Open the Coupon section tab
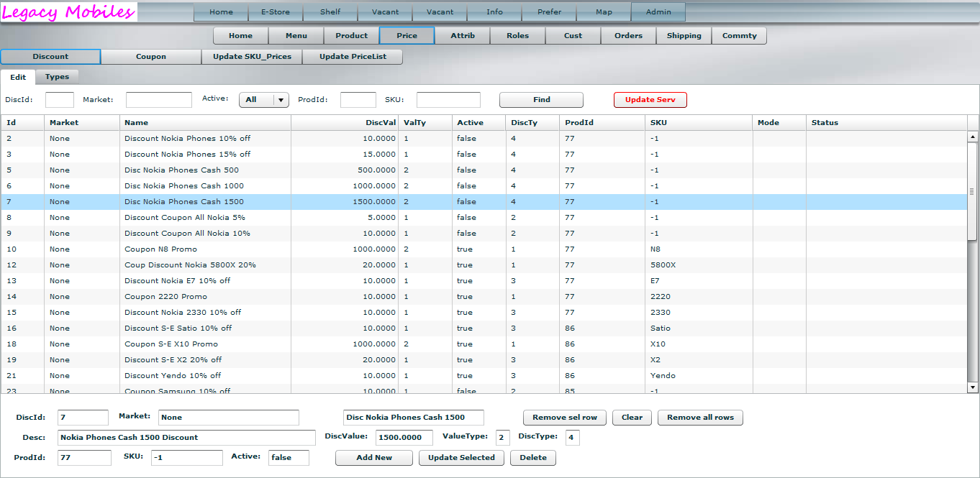This screenshot has height=478, width=980. tap(151, 57)
